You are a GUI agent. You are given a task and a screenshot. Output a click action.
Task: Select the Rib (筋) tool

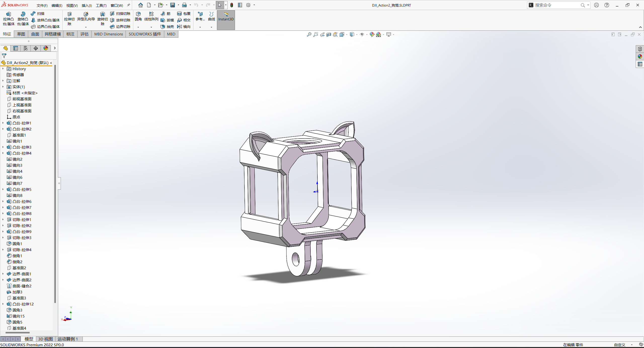pos(166,14)
